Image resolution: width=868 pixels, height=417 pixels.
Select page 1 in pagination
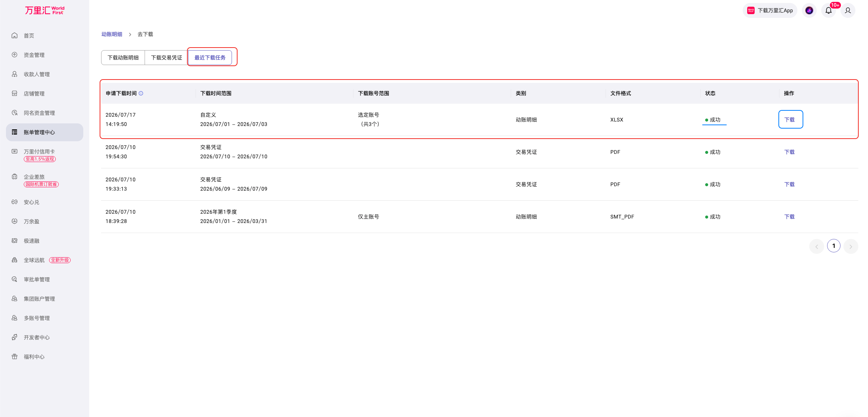pos(834,246)
